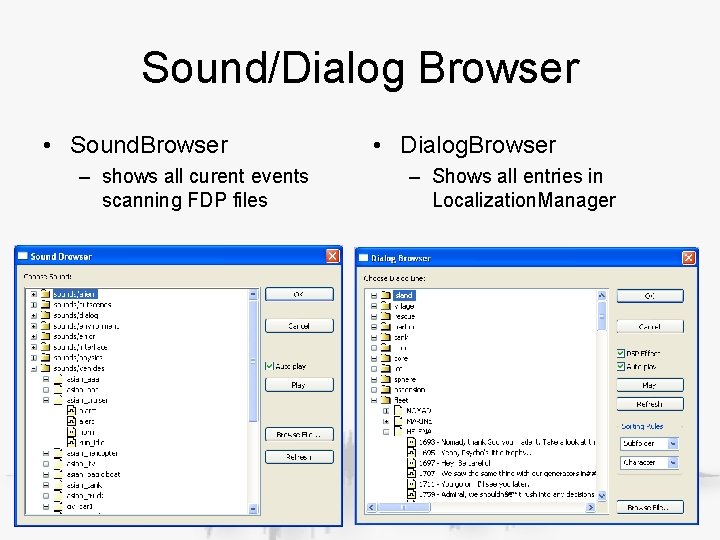Select the sounds/vehicles row

tap(79, 368)
